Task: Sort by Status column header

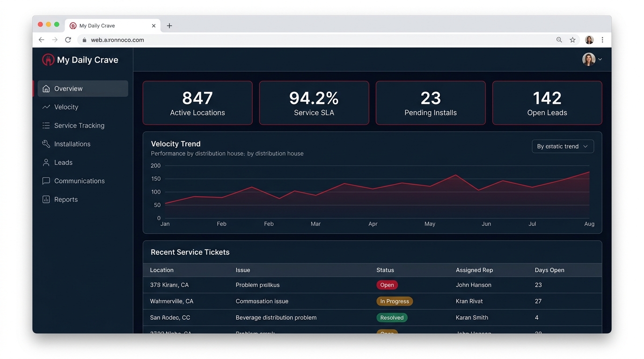Action: pyautogui.click(x=385, y=270)
